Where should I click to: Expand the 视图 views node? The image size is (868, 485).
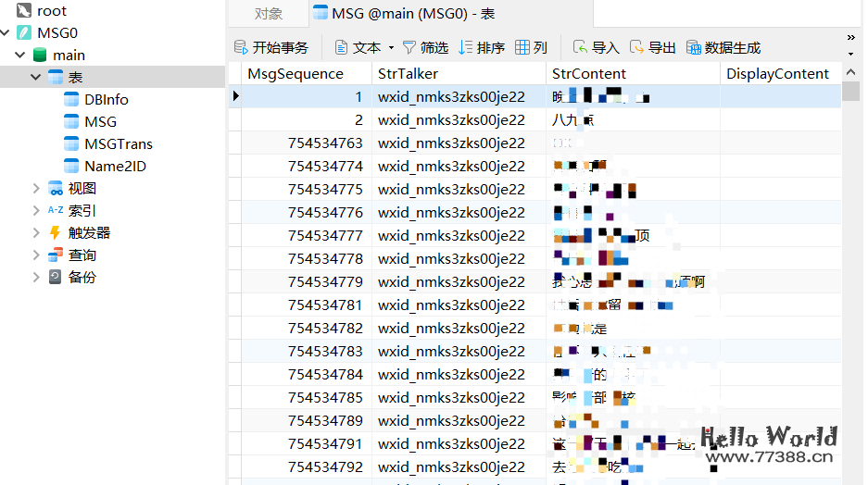point(36,188)
